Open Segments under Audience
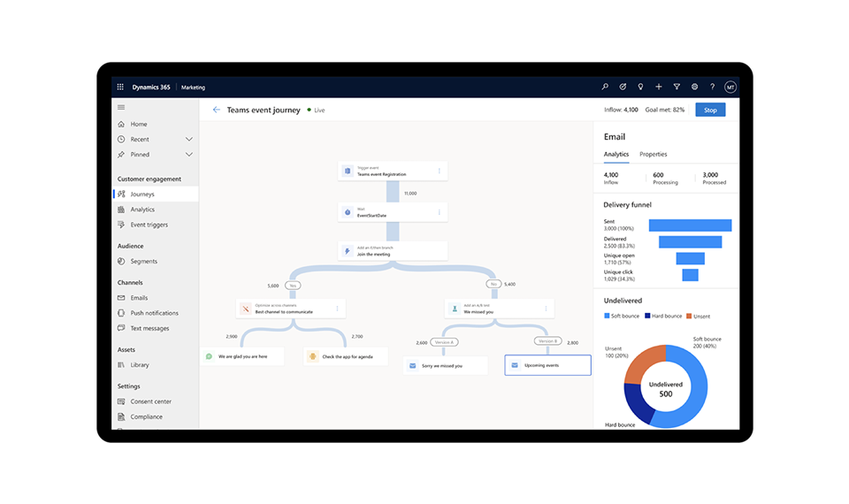Screen dimensions: 849x504 pyautogui.click(x=143, y=262)
